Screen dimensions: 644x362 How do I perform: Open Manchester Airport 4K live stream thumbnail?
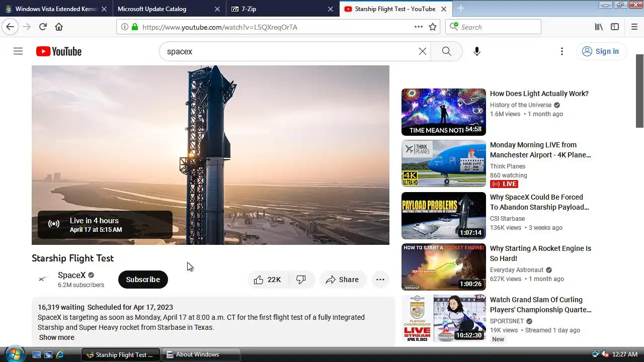(444, 163)
